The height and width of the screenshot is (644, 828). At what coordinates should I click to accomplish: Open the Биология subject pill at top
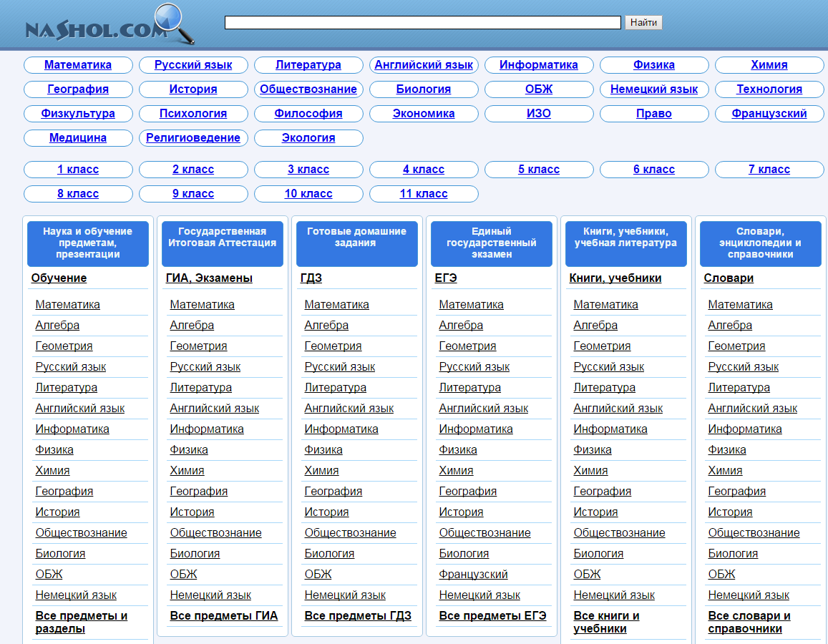[424, 89]
